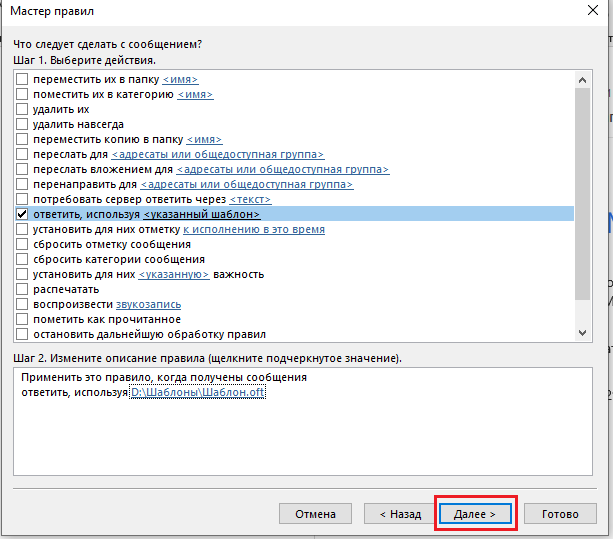The image size is (613, 539).
Task: Check 'остановить дальнейшую обработку правил' checkbox
Action: pos(22,334)
